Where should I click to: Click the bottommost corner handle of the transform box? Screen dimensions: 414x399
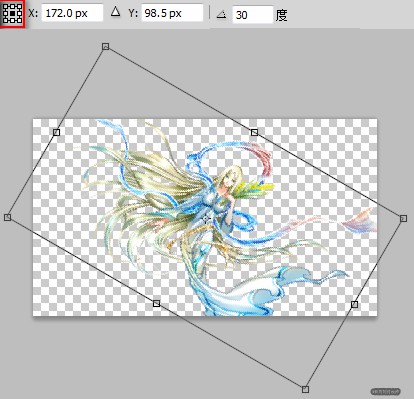point(305,389)
